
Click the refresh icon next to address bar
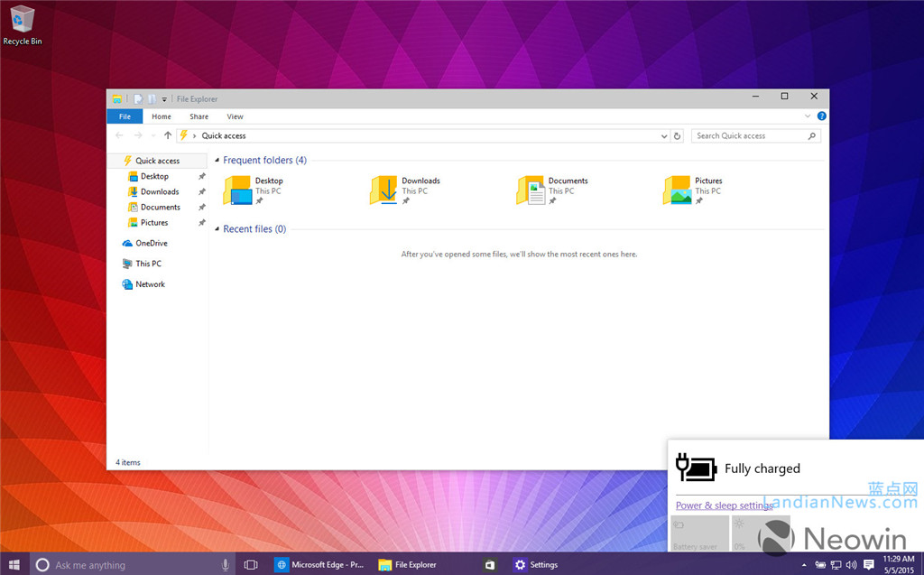tap(678, 135)
